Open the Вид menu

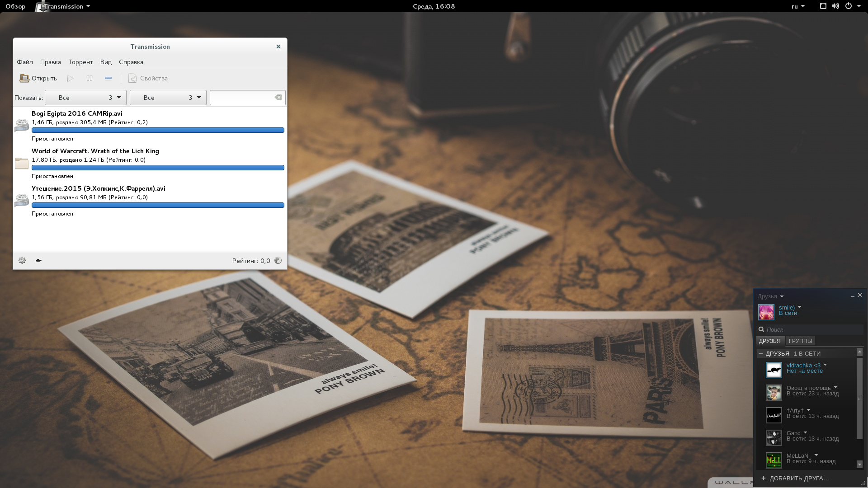click(106, 62)
